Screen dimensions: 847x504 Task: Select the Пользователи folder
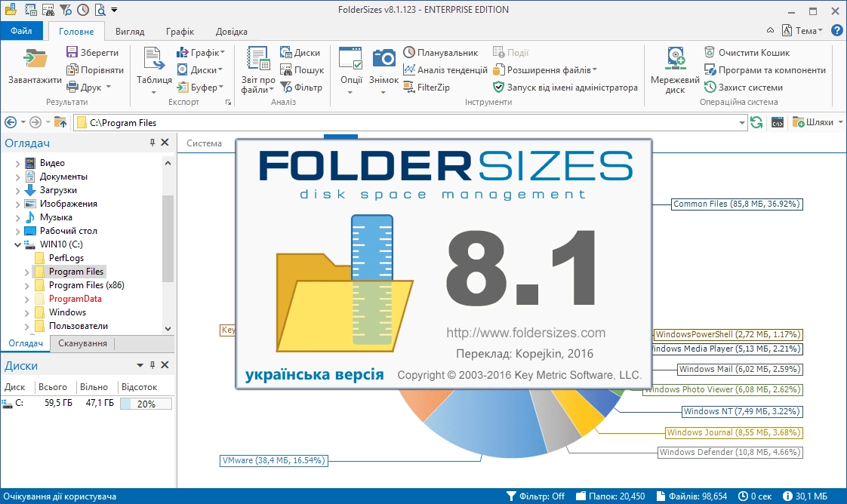pyautogui.click(x=79, y=325)
